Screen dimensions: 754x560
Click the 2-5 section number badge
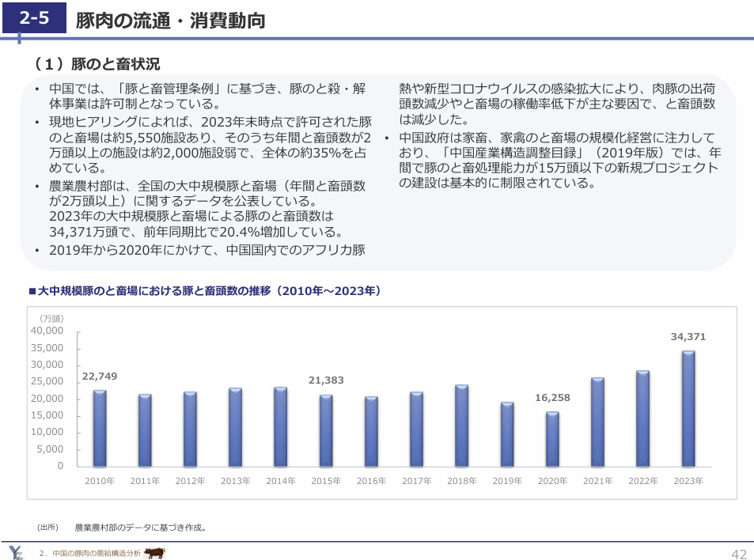point(34,17)
